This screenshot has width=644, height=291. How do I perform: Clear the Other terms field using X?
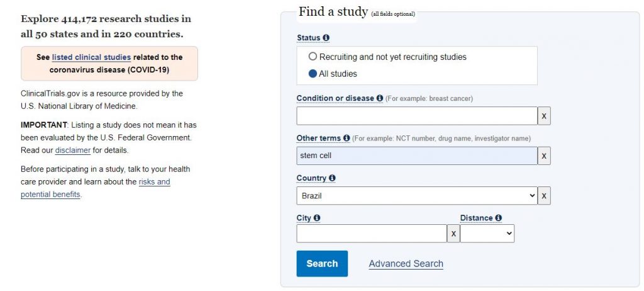[x=544, y=156]
